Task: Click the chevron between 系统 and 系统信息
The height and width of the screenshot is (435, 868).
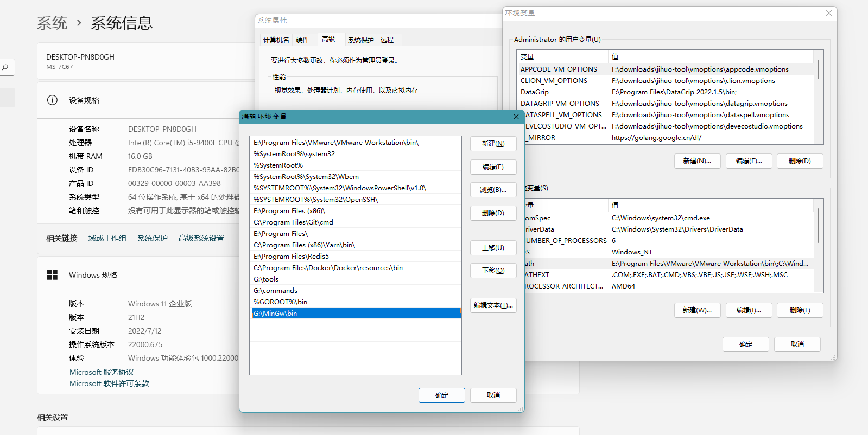Action: point(79,23)
